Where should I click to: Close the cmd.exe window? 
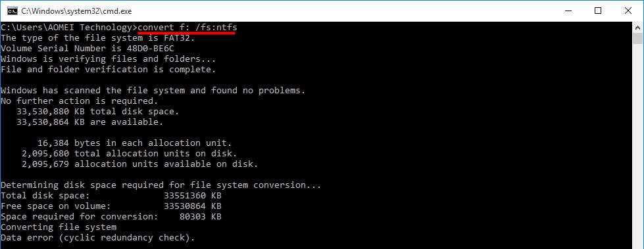[628, 11]
